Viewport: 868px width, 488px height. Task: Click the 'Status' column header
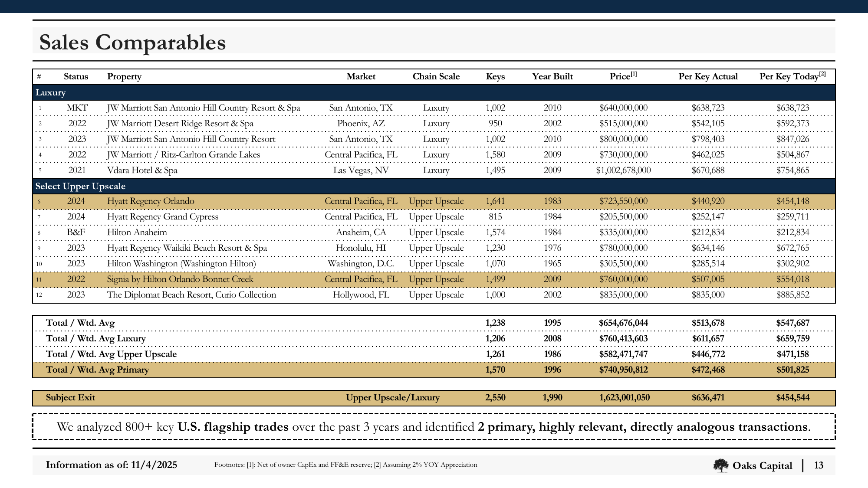pyautogui.click(x=76, y=76)
